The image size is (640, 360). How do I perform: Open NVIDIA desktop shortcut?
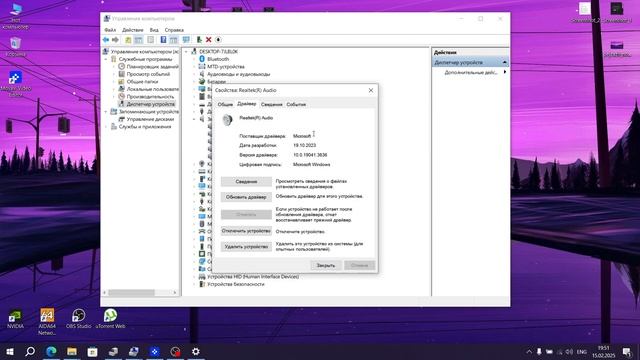tap(15, 319)
